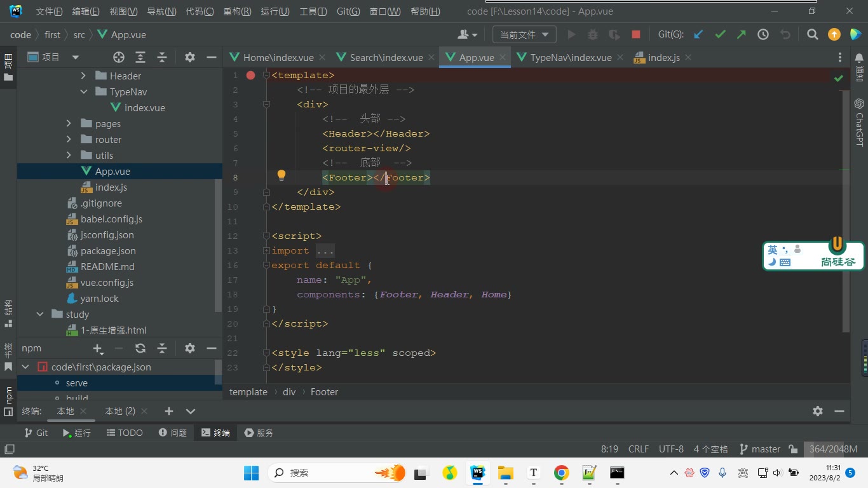This screenshot has height=488, width=868.
Task: Click the Git push arrow icon
Action: point(742,34)
